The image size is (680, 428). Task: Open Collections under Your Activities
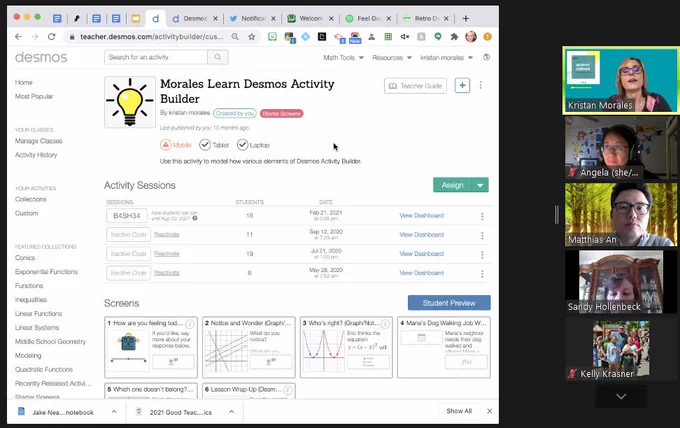(x=31, y=199)
